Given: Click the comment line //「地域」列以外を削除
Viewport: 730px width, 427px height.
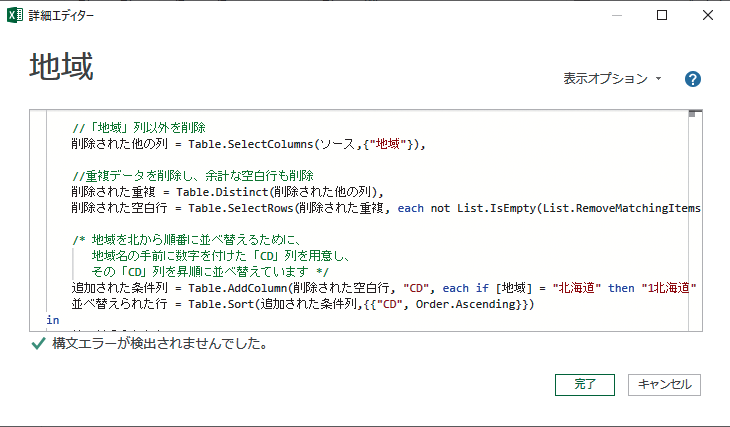Looking at the screenshot, I should 139,128.
